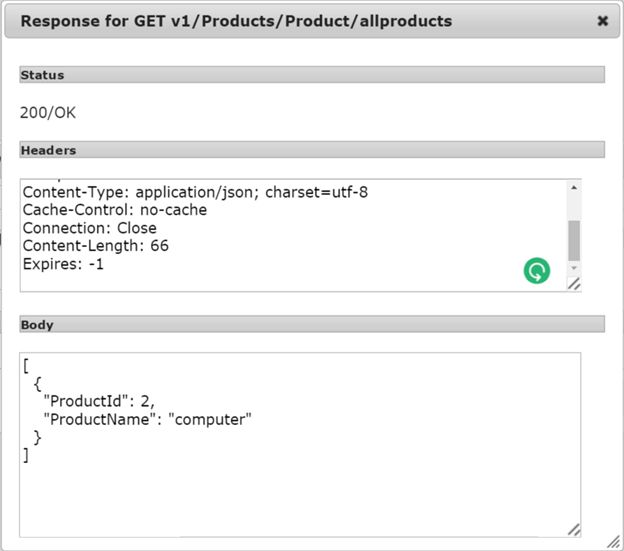Click the dialog title "Response for GET"
Screen dimensions: 624x551
point(236,21)
